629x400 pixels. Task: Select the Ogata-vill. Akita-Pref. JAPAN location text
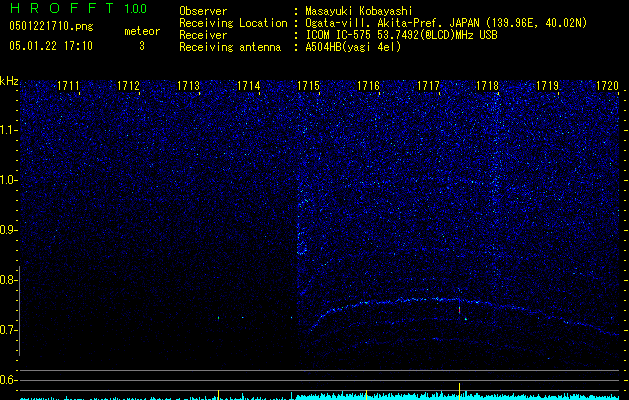[x=446, y=23]
